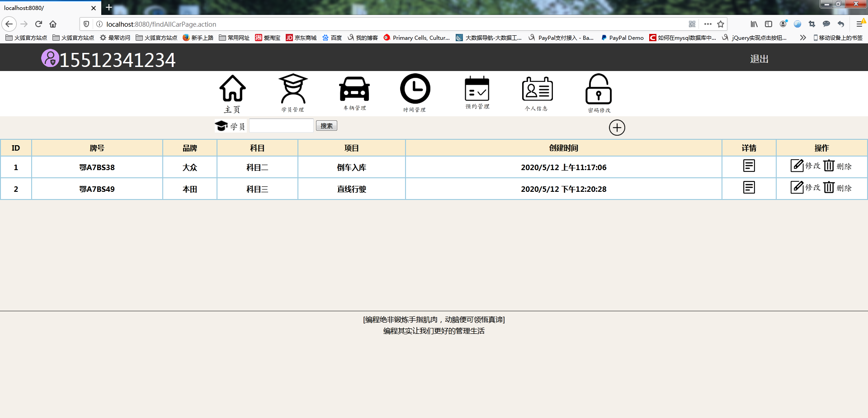Click the plus icon to add a vehicle
Viewport: 868px width, 418px height.
[x=617, y=128]
